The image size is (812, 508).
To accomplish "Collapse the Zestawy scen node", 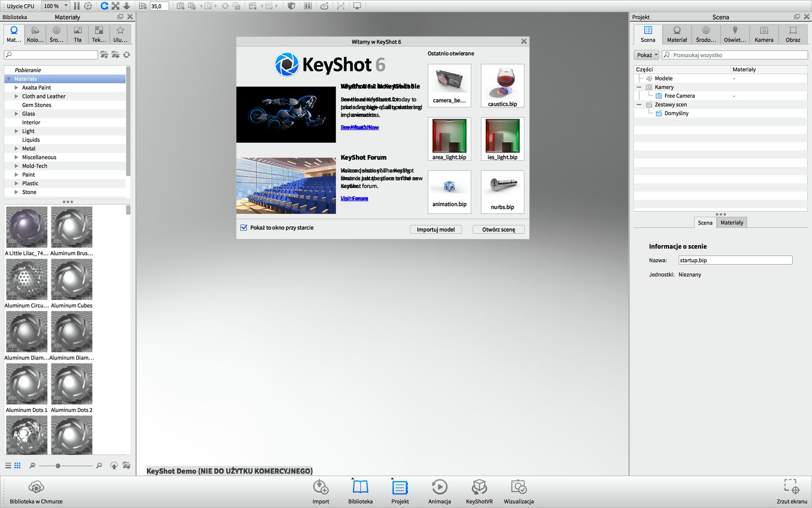I will click(639, 104).
